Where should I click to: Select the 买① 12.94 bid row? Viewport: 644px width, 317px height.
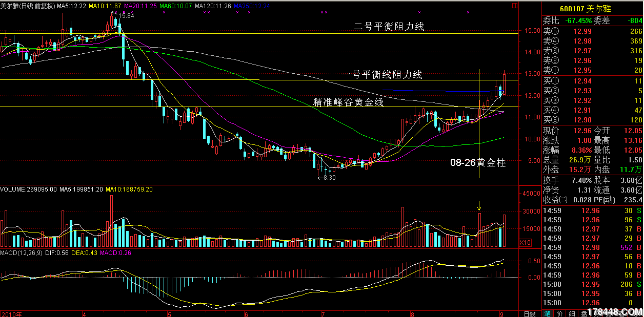pos(593,81)
